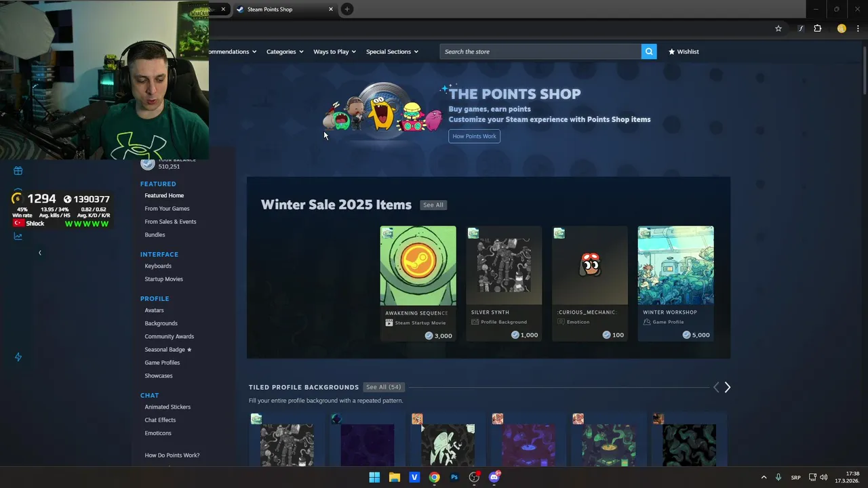Open the Windows Start menu

tap(374, 477)
